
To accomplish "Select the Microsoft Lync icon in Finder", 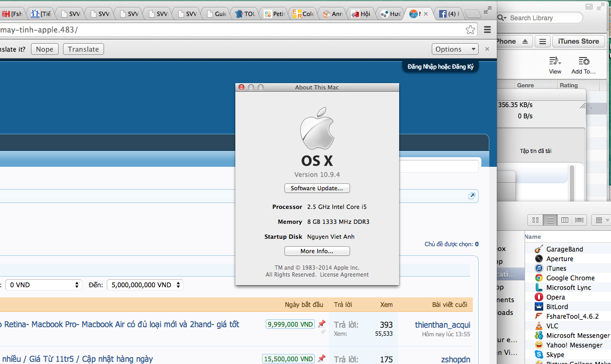I will coord(539,287).
